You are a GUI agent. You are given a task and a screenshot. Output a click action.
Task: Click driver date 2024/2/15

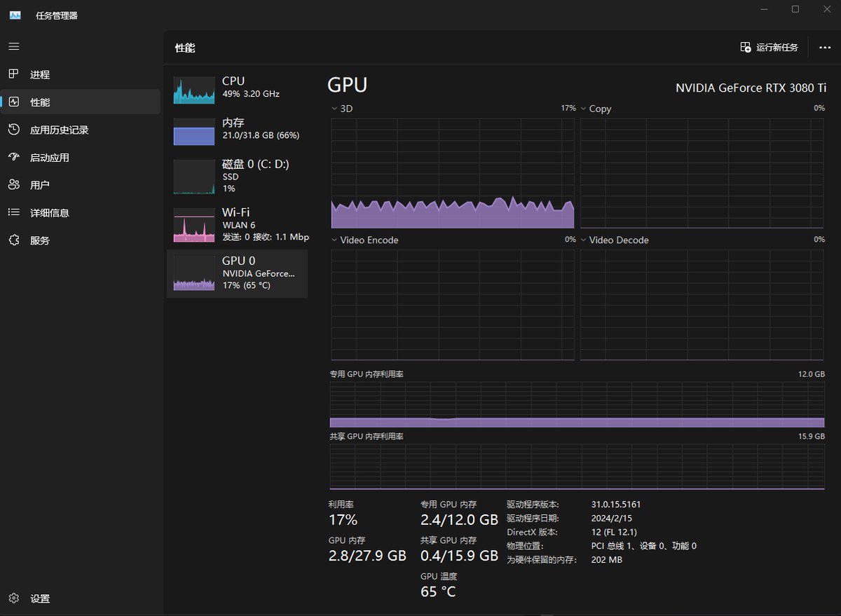point(612,518)
